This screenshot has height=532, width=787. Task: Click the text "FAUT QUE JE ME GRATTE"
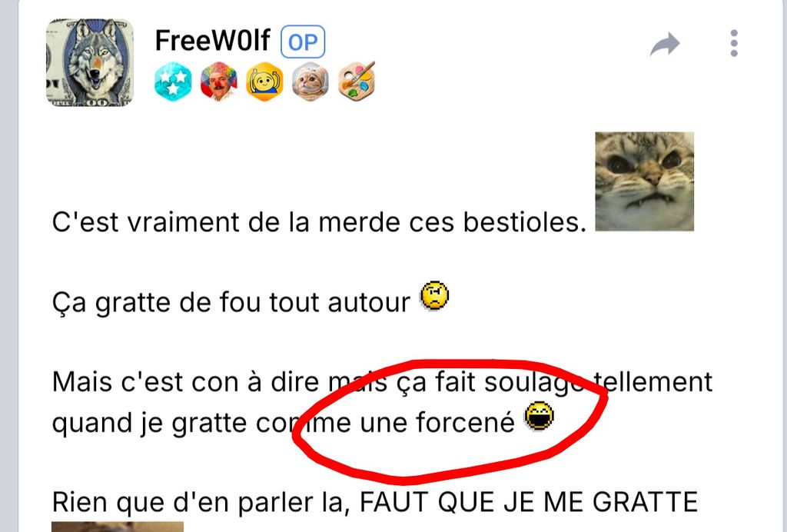[x=529, y=502]
